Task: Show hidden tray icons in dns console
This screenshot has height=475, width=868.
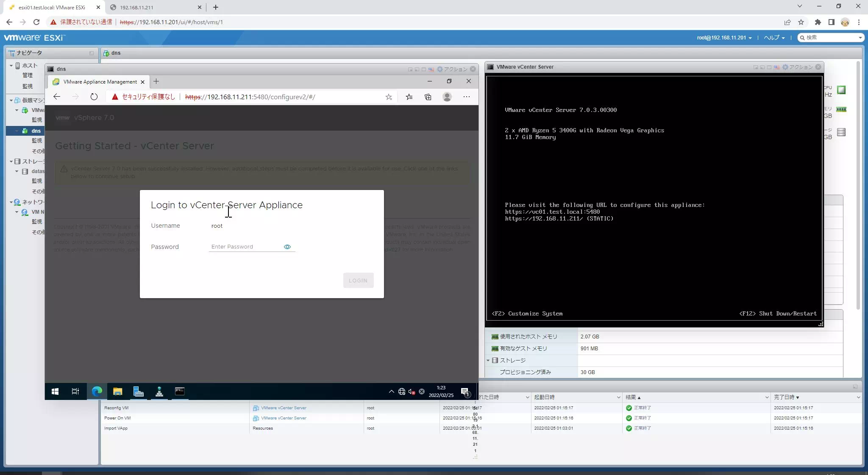Action: coord(391,391)
